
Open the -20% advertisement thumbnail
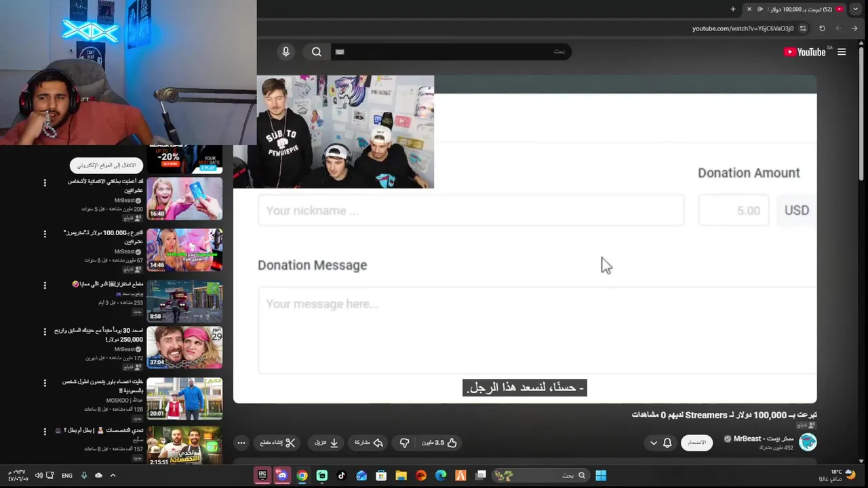pyautogui.click(x=184, y=159)
